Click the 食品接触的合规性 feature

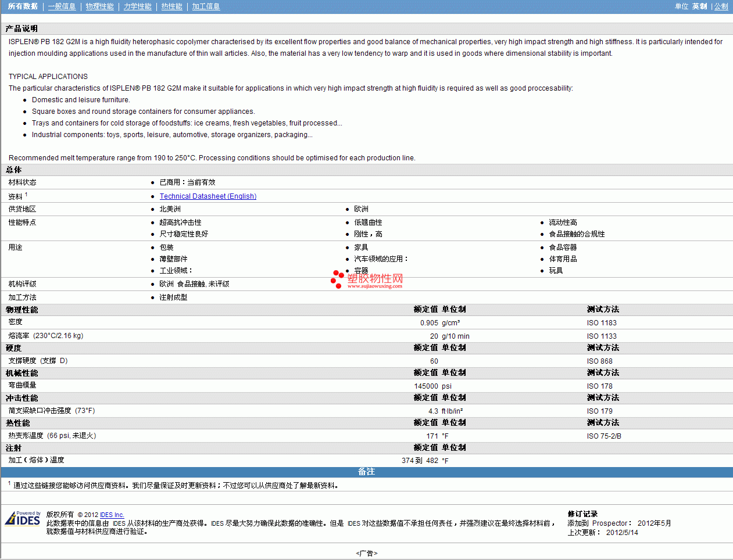577,234
